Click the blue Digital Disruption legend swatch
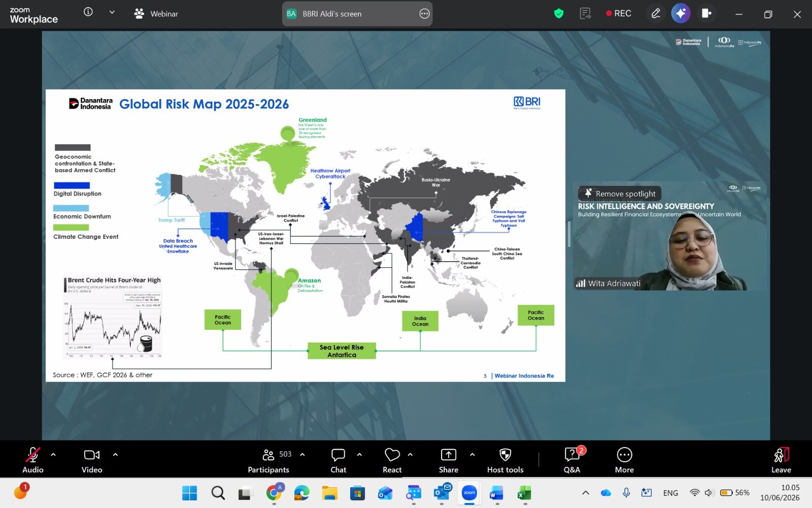Screen dimensions: 812x508 point(72,185)
